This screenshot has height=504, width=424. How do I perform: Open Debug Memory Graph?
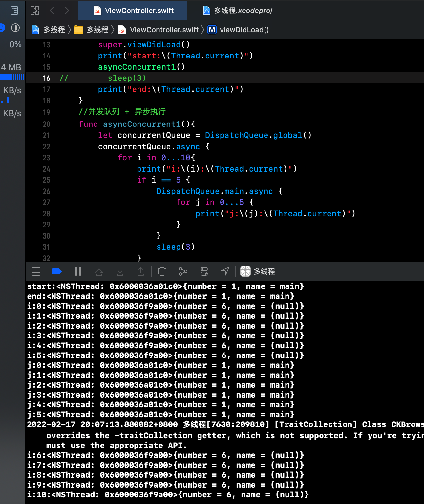183,271
